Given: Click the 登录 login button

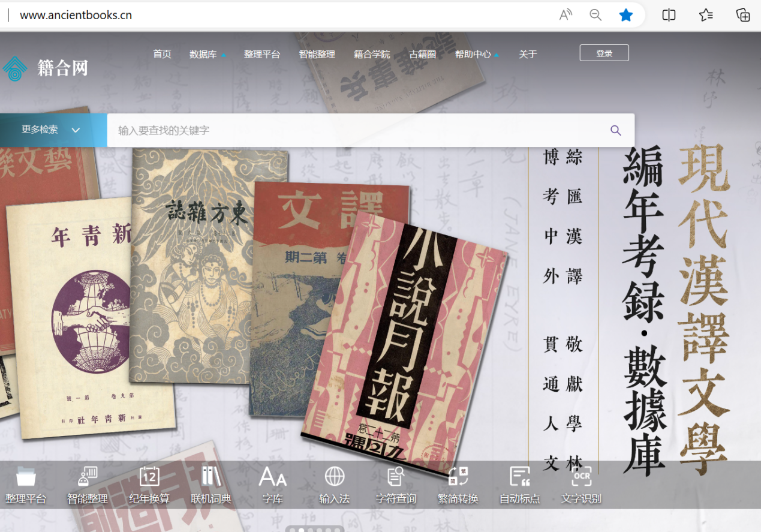Looking at the screenshot, I should pyautogui.click(x=604, y=53).
